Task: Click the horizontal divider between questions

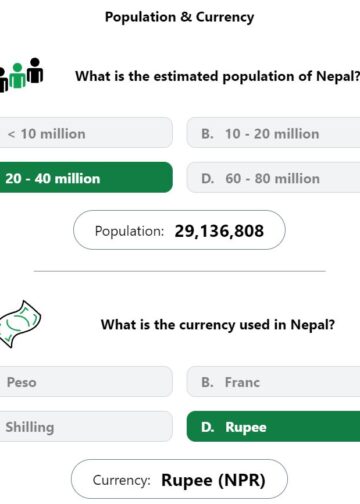Action: (180, 271)
